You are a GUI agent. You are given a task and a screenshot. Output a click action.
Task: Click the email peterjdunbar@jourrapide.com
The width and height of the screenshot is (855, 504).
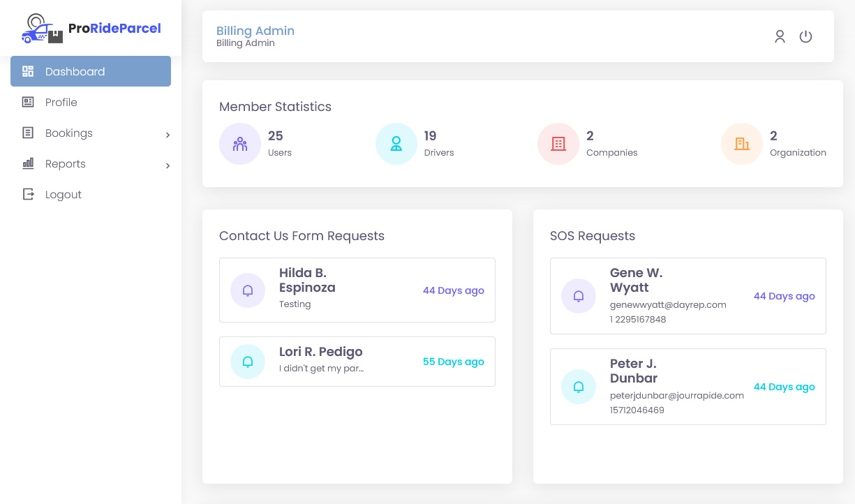(x=677, y=396)
